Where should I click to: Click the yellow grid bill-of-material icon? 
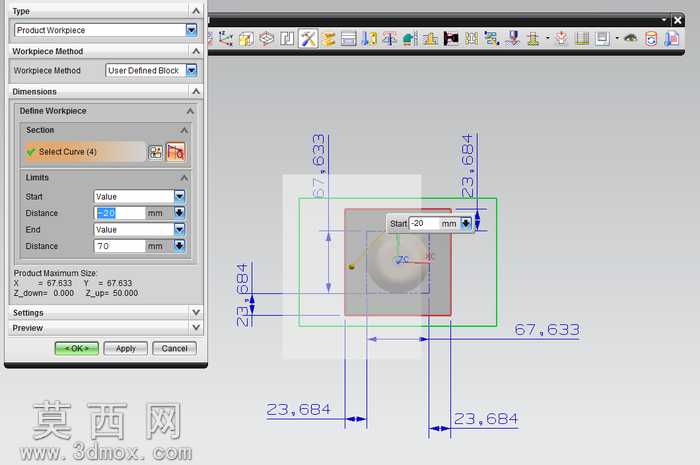click(582, 39)
